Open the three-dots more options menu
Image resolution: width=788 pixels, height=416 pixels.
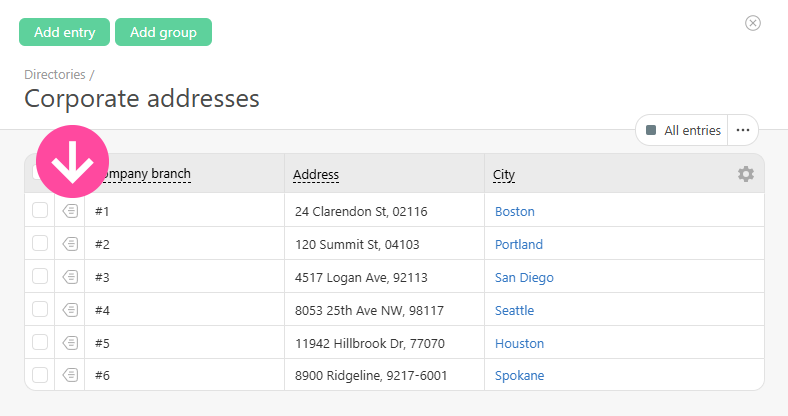743,130
